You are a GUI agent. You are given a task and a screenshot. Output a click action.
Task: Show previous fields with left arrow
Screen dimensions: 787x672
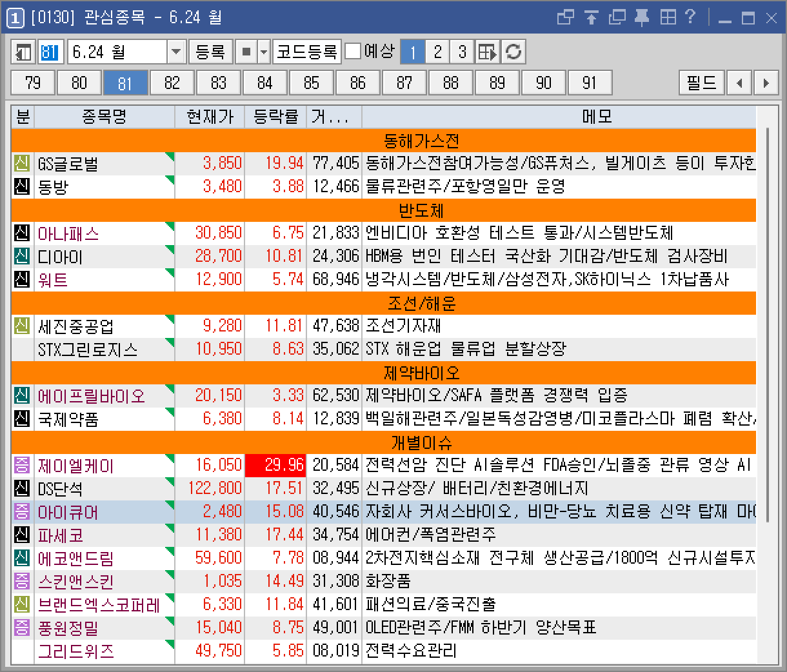pyautogui.click(x=739, y=83)
